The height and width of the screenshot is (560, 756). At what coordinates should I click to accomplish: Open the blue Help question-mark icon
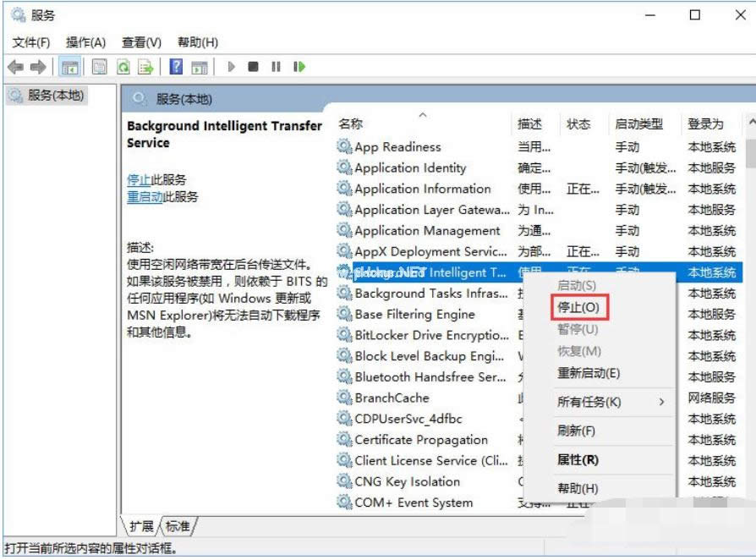(176, 66)
